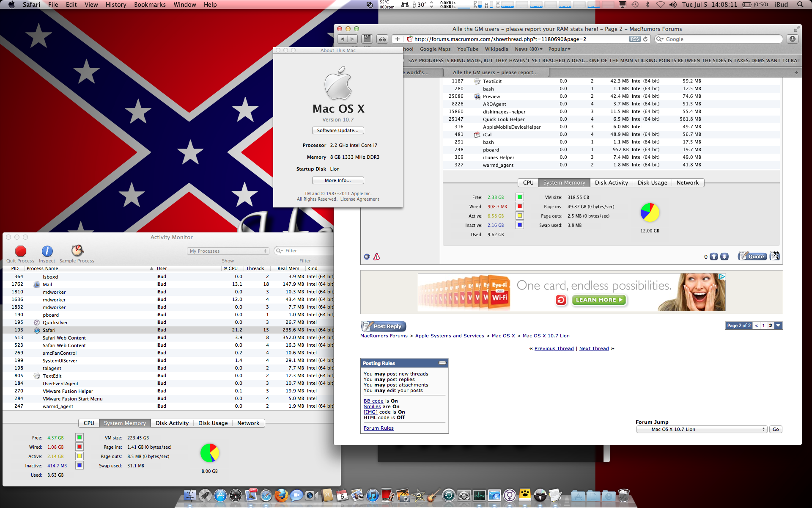
Task: Click the yellow Active memory color swatch
Action: click(x=80, y=456)
